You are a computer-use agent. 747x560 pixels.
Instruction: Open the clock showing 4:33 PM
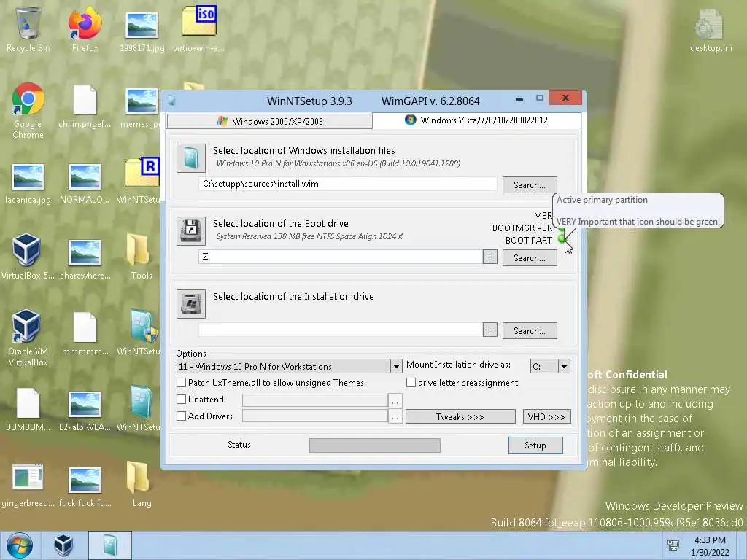710,545
